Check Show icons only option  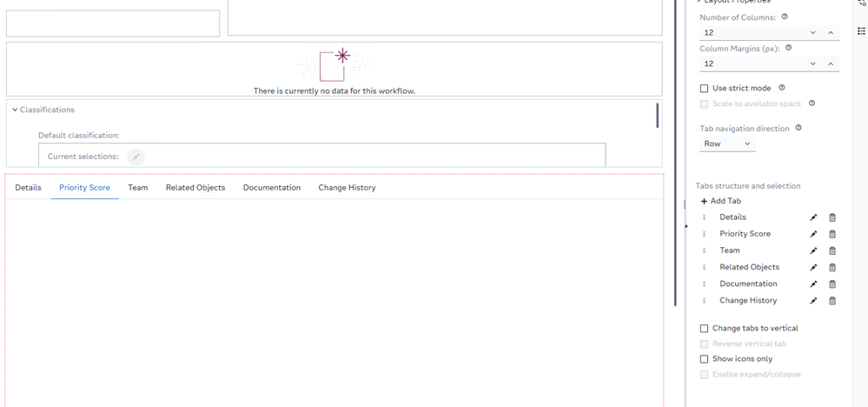point(704,359)
